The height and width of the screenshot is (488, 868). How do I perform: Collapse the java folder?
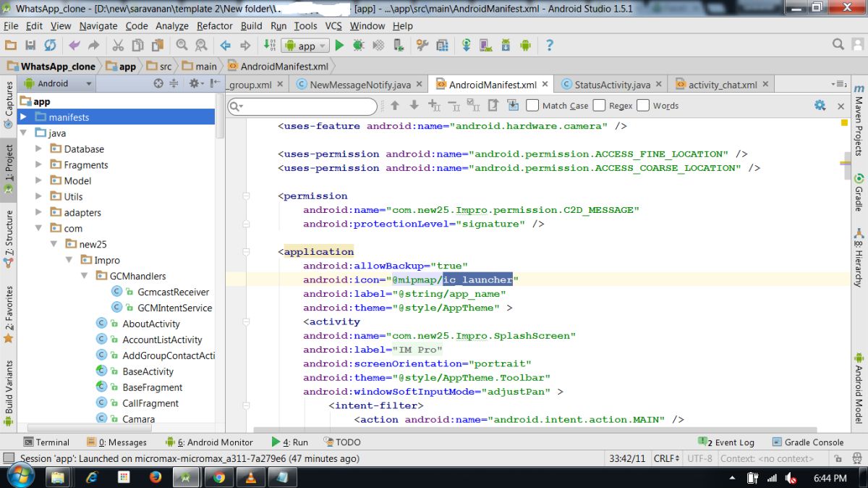tap(23, 133)
